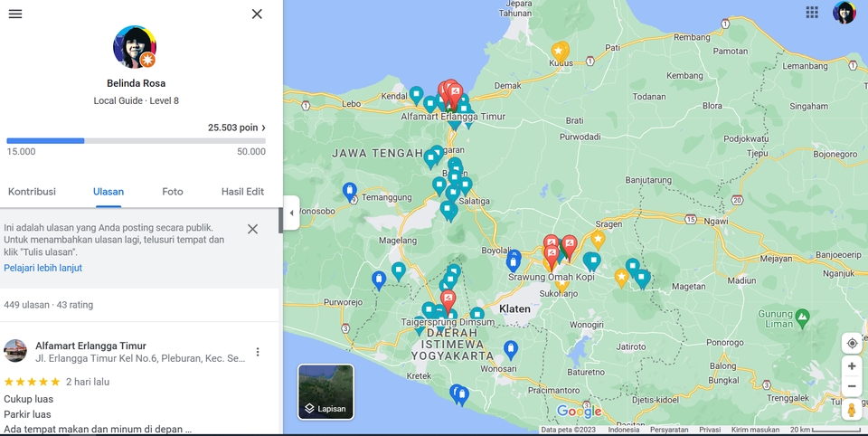Click the Alfamart Erlangga Timur place thumbnail
The width and height of the screenshot is (868, 436).
(x=15, y=351)
